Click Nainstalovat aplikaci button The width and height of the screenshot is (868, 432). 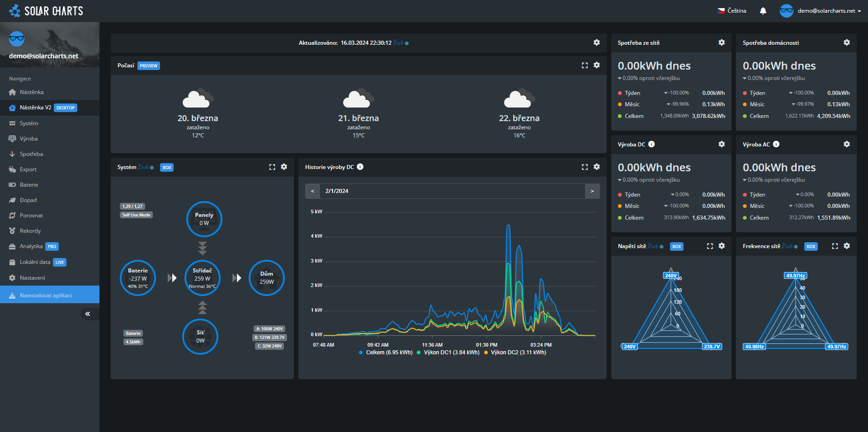click(50, 295)
